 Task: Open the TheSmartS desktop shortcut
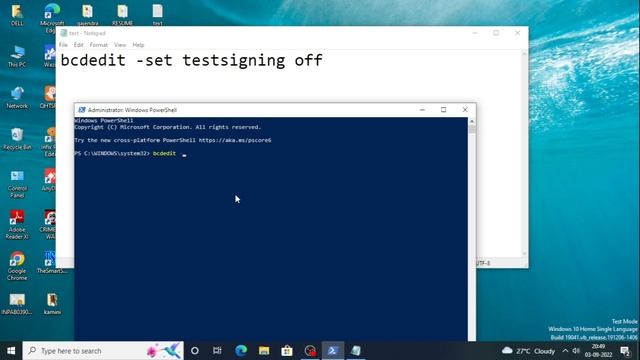(52, 262)
